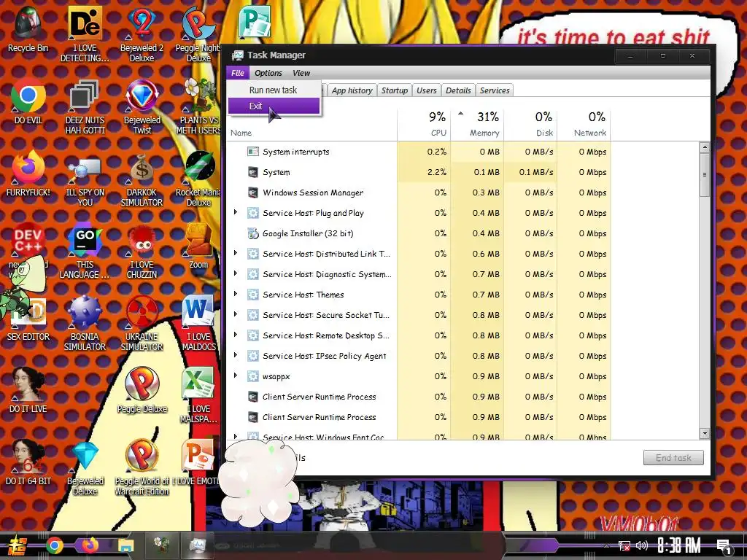Open Peggle Nights Deluxe shortcut
This screenshot has height=560, width=747.
[x=198, y=34]
